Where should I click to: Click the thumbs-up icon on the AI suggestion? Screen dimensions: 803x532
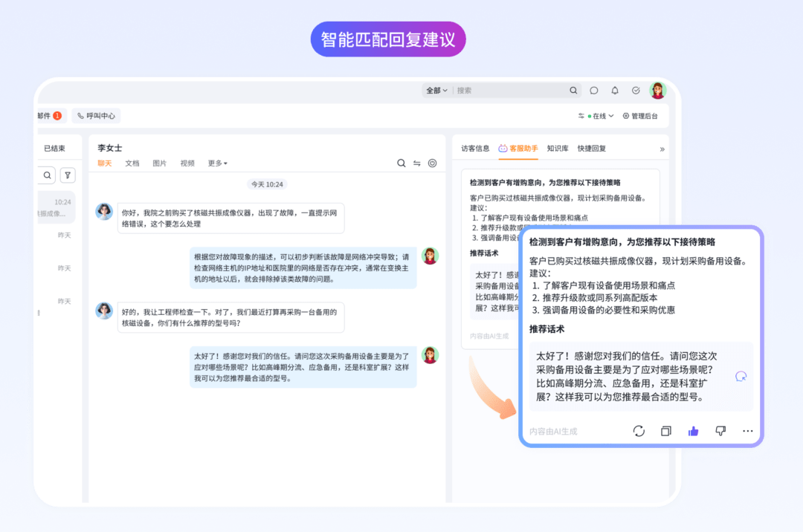point(693,431)
